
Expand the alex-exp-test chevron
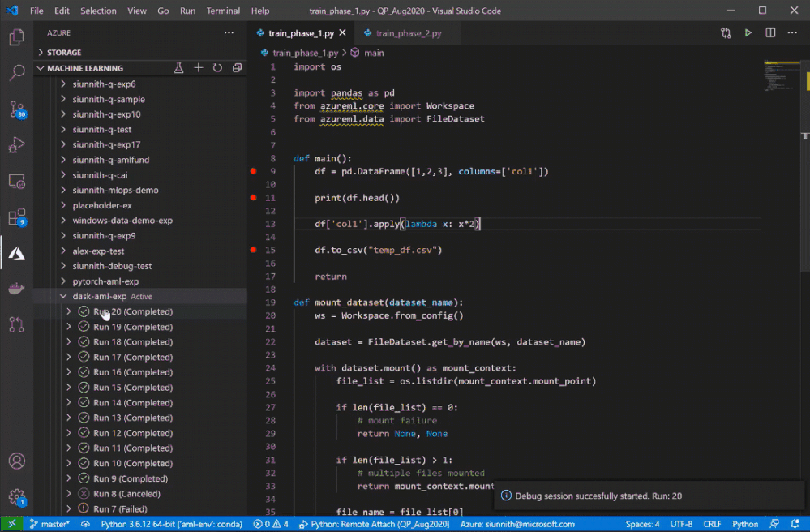click(x=63, y=251)
